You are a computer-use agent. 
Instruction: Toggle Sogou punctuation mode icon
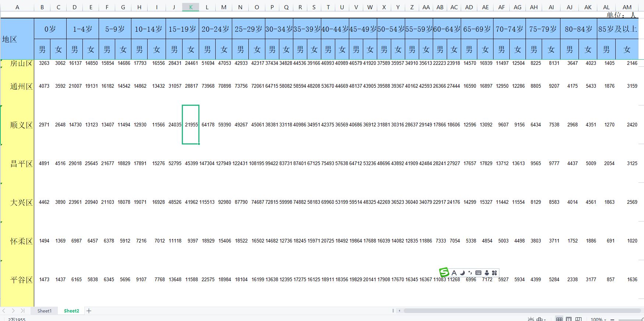tap(470, 273)
